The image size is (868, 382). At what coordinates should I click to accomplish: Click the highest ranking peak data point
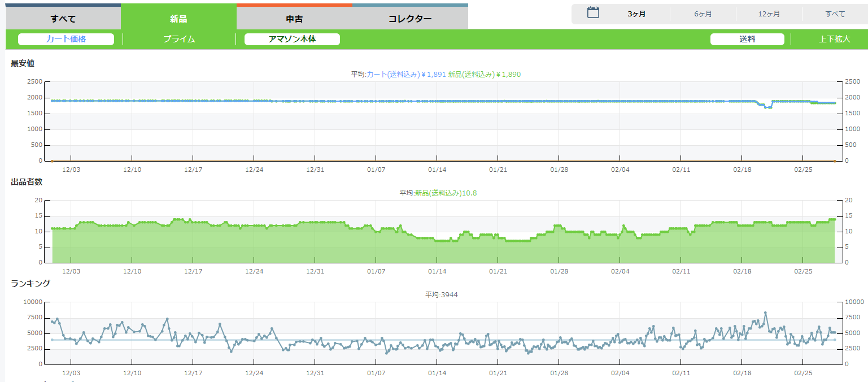tap(765, 312)
